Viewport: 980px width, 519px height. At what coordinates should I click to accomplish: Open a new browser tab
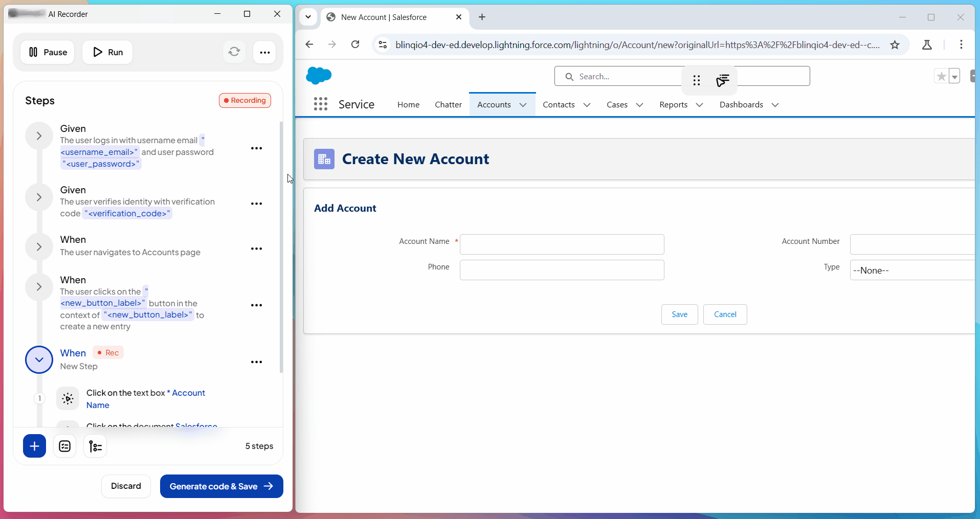(x=482, y=17)
